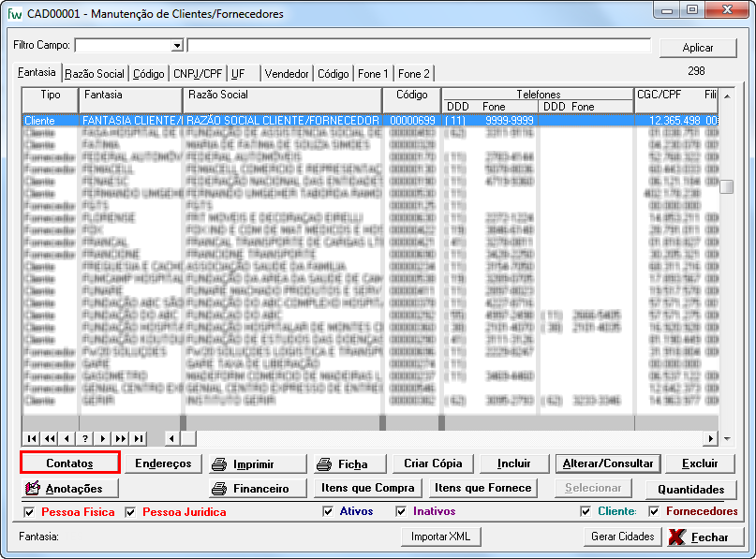The width and height of the screenshot is (756, 559).
Task: Click the vertical scrollbar thumb
Action: click(x=727, y=186)
